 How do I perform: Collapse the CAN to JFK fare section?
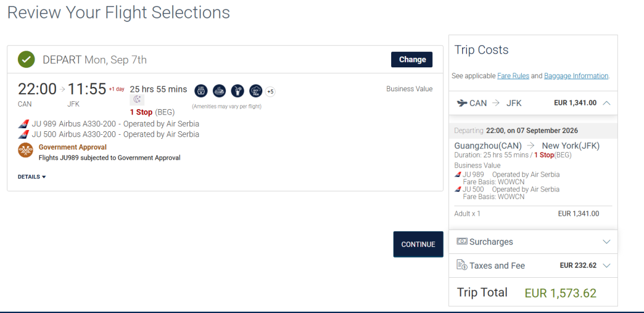pos(606,103)
